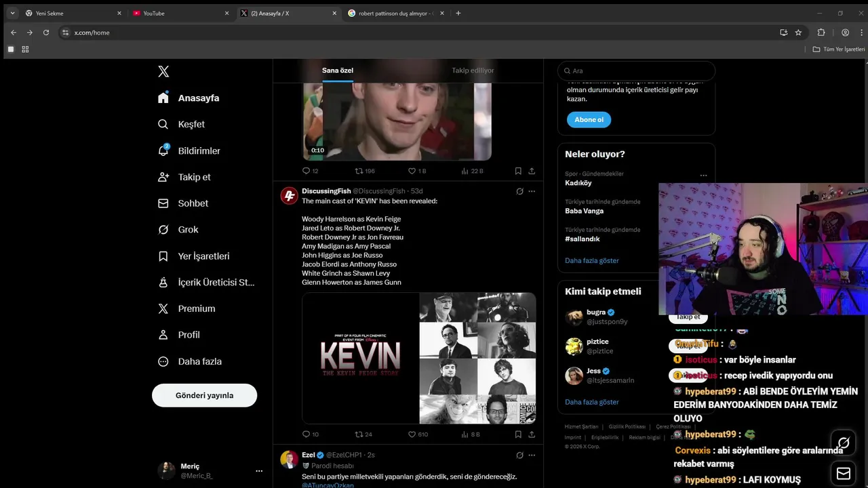
Task: Open Keşfet search page
Action: point(181,124)
